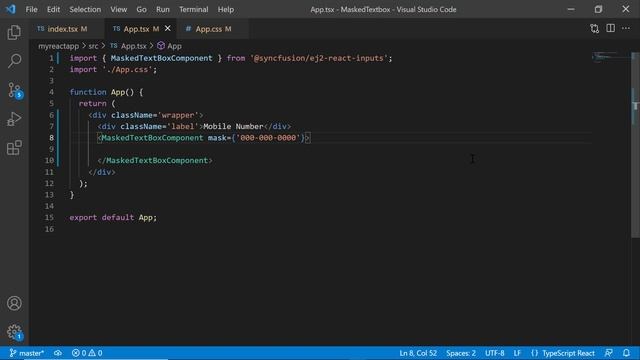Viewport: 640px width, 360px height.
Task: Click the './App.css' import string
Action: tap(127, 69)
